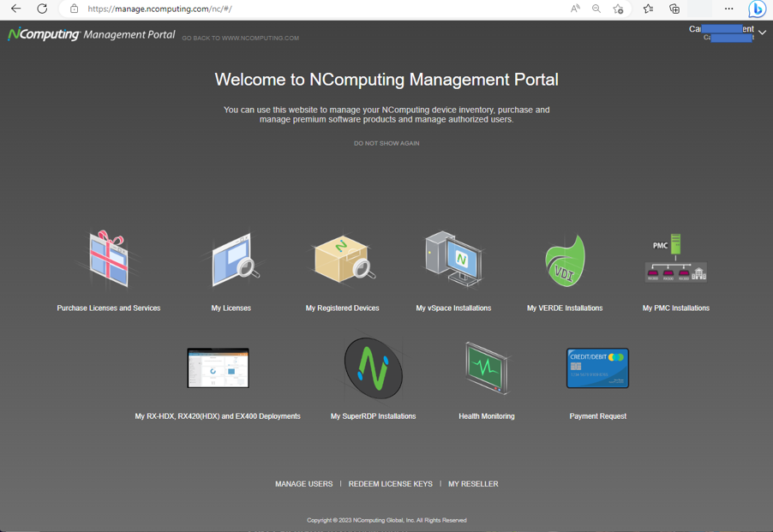Screen dimensions: 773x532
Task: Click the My PMC Installations label
Action: 676,308
